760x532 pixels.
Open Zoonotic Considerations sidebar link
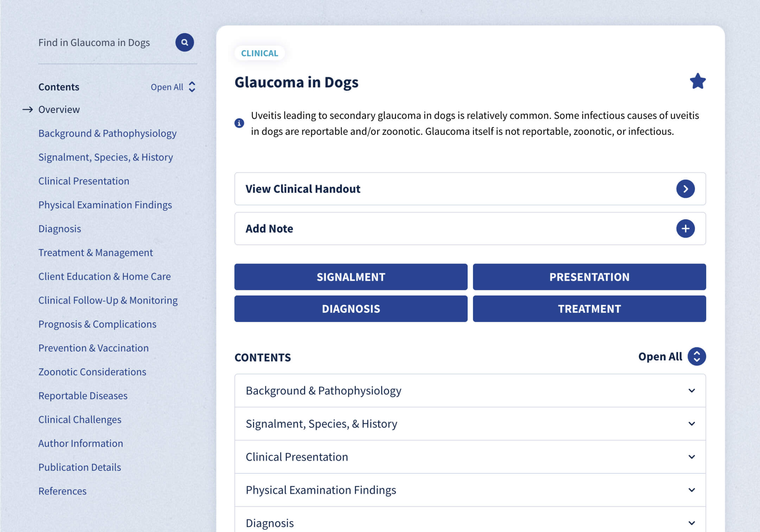pos(92,372)
